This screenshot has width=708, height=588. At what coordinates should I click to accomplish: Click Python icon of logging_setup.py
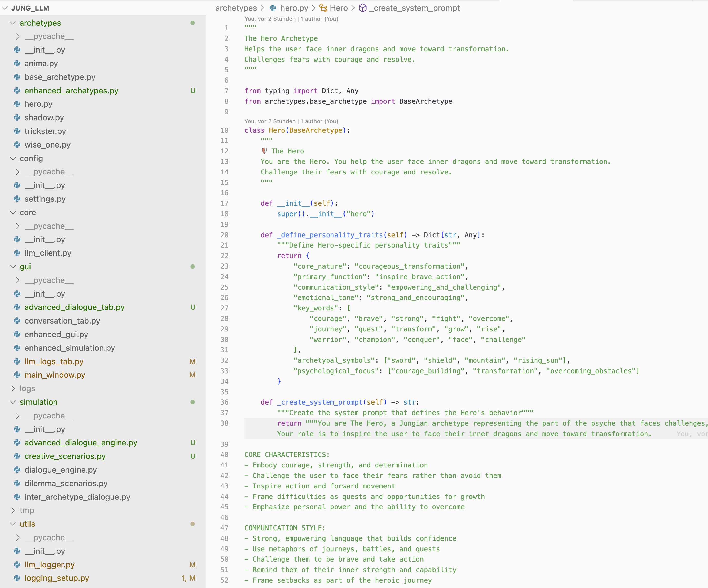[17, 578]
